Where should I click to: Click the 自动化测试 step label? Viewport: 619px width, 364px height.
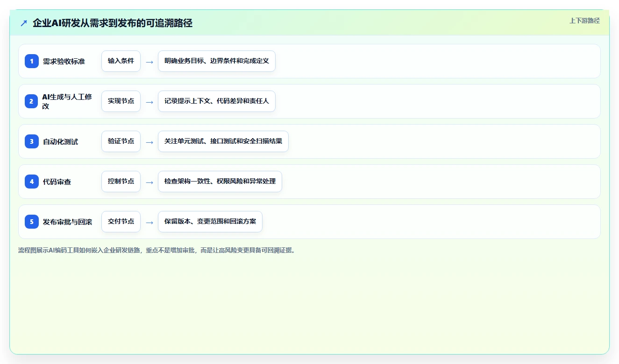(61, 141)
